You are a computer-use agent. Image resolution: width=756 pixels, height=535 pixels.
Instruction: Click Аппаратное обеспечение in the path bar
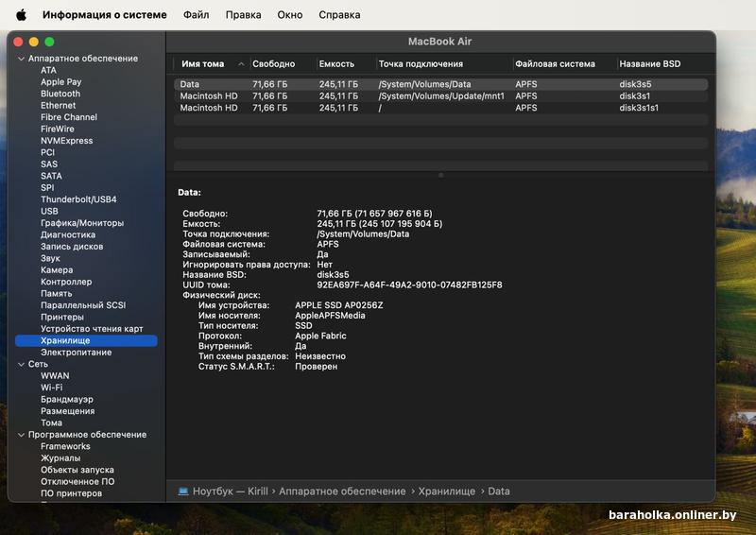[x=342, y=492]
